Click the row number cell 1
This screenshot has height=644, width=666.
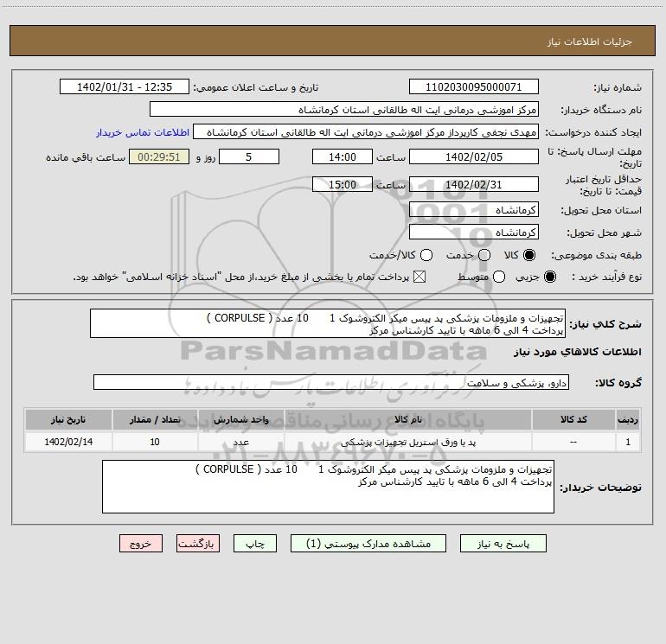628,442
